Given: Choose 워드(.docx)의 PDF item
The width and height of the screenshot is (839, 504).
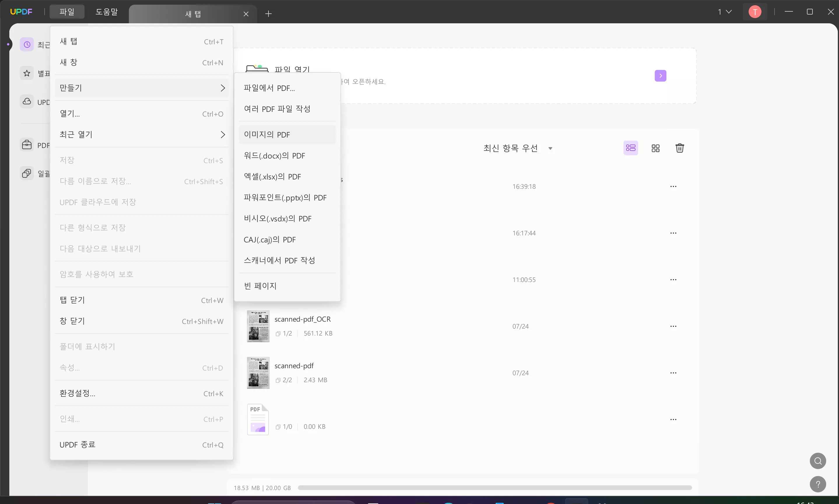Looking at the screenshot, I should [x=287, y=156].
